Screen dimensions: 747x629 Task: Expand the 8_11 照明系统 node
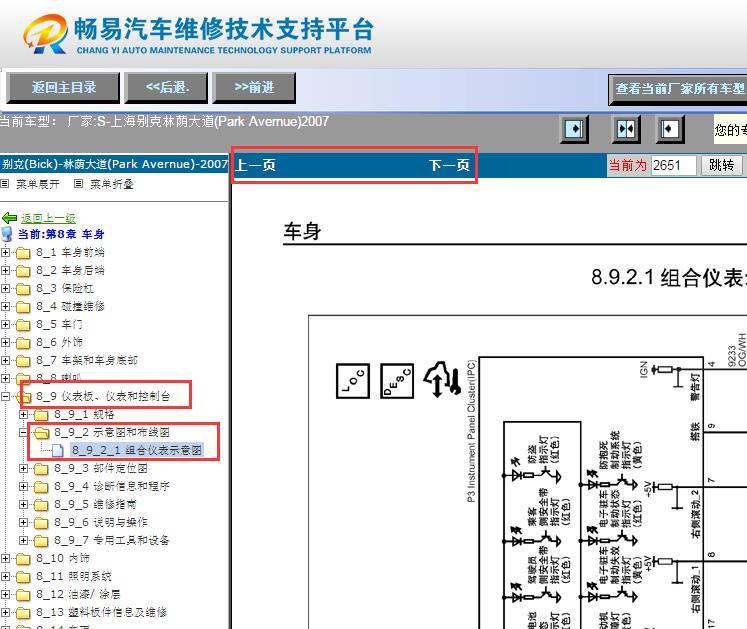click(5, 577)
